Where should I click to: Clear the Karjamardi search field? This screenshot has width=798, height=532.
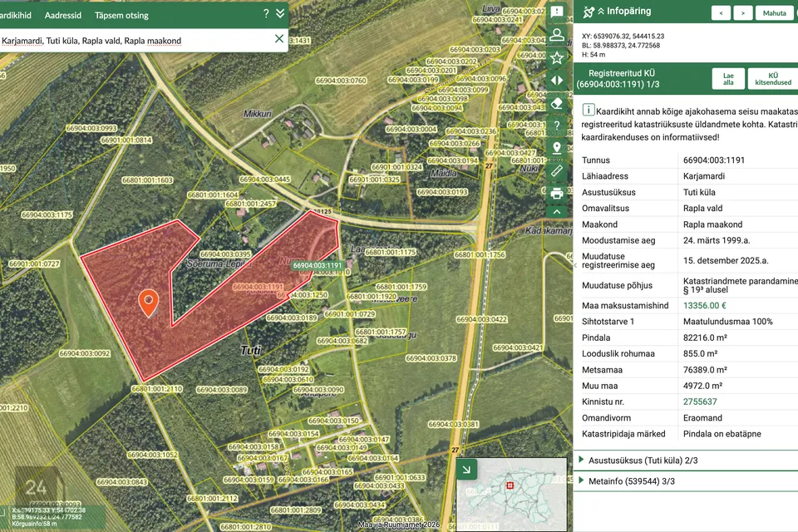[x=279, y=39]
